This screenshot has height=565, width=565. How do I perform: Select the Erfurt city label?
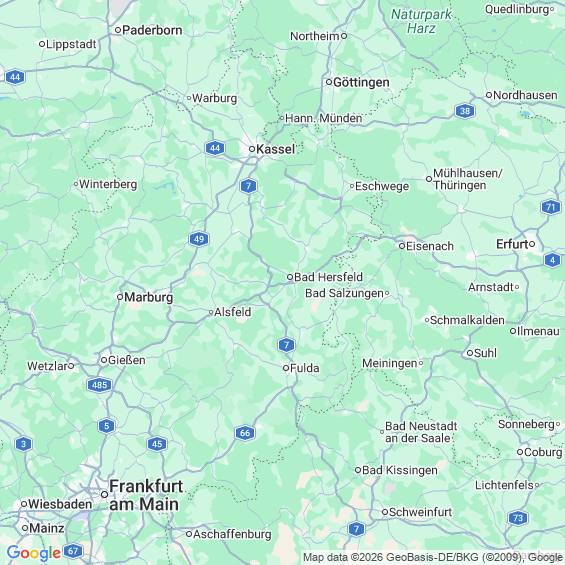pos(512,244)
